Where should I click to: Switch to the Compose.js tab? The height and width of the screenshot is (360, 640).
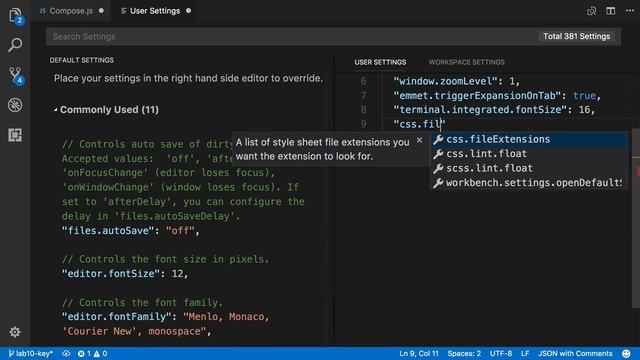(x=71, y=11)
